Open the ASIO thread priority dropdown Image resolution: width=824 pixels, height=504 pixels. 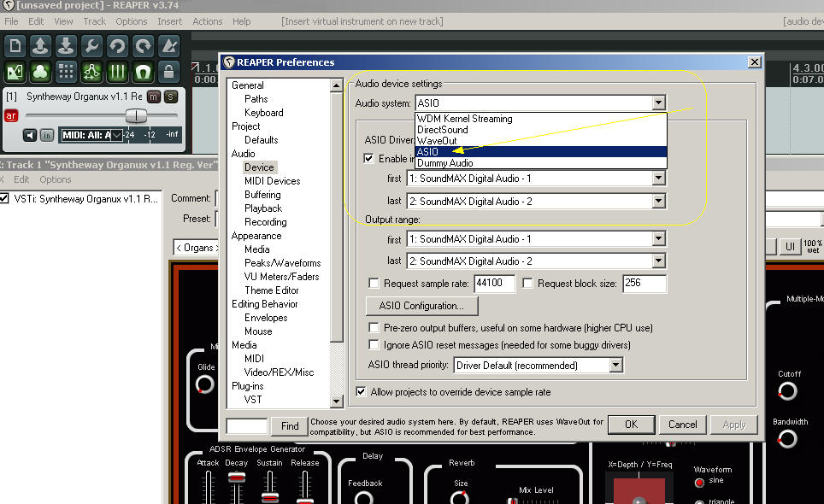click(x=616, y=365)
